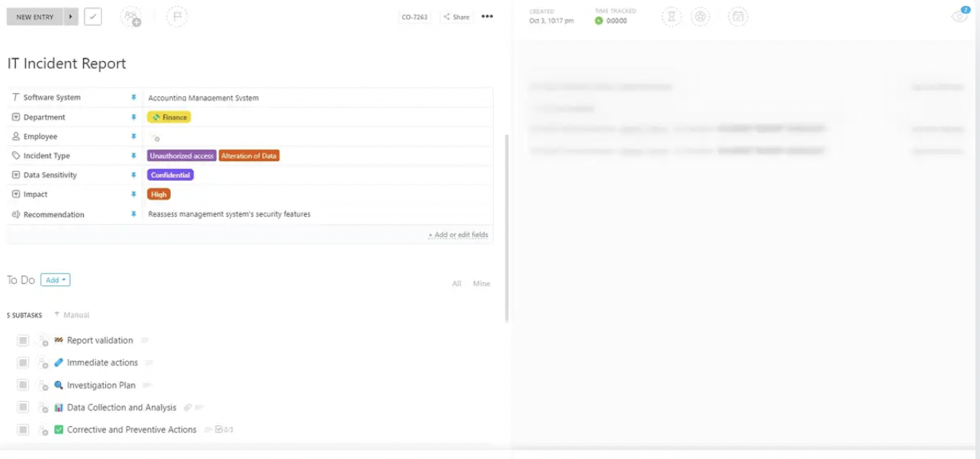
Task: Add an assignee via the people icon
Action: point(131,17)
